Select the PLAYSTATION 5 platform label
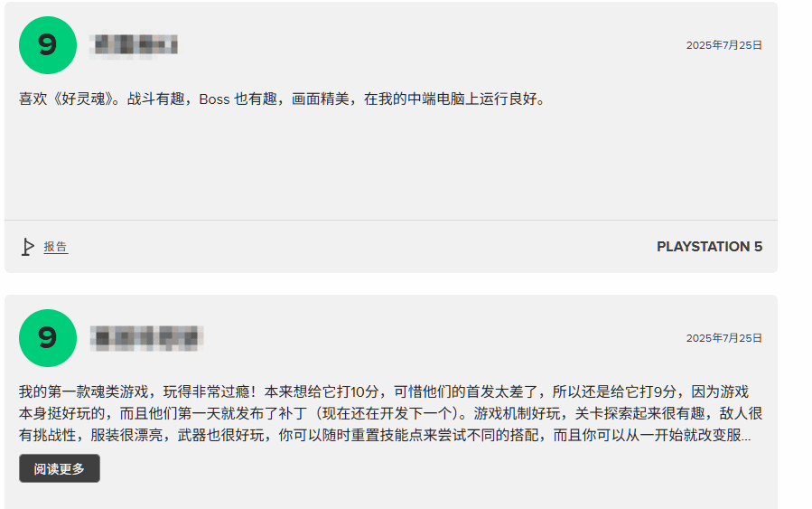812x509 pixels. [709, 247]
